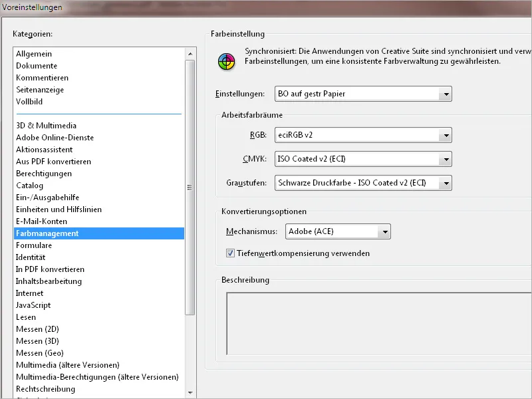Select the Rechtschreibung category
532x399 pixels.
(x=99, y=389)
